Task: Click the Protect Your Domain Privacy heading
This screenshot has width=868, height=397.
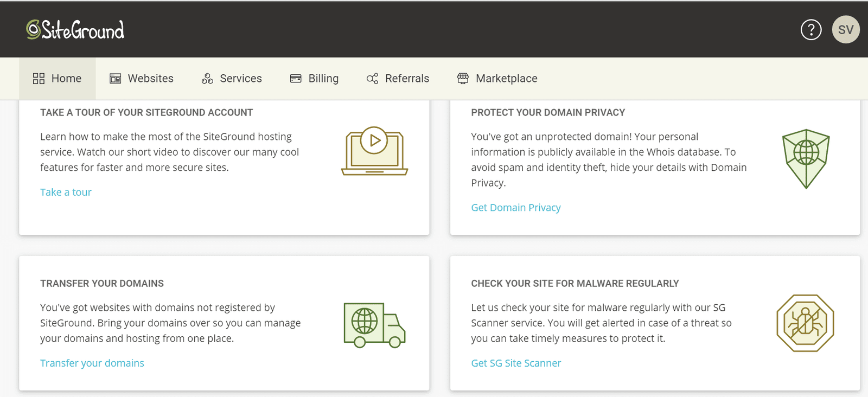Action: tap(548, 113)
